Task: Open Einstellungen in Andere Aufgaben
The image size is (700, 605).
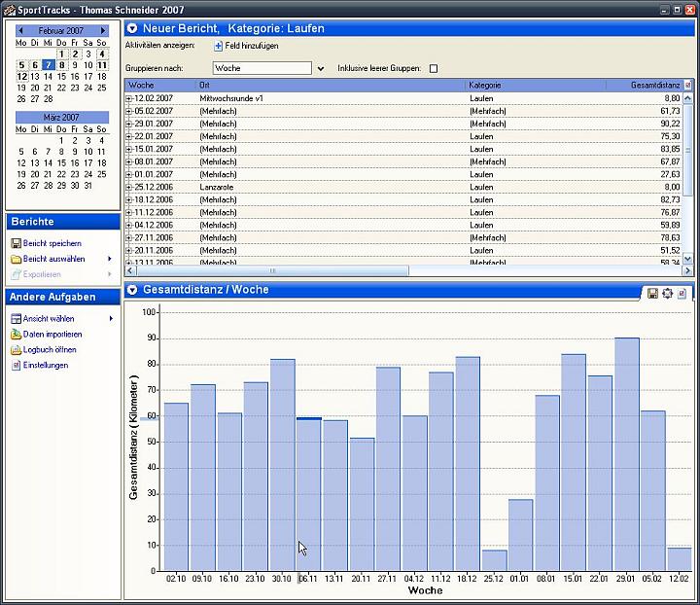Action: coord(46,365)
